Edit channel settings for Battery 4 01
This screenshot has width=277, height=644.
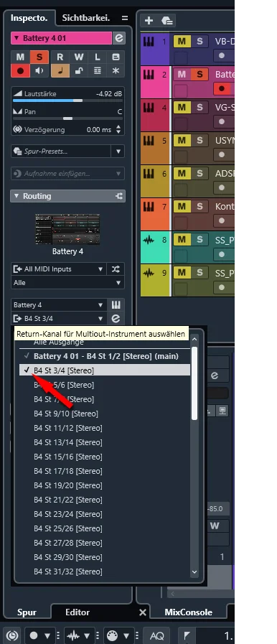tap(119, 38)
